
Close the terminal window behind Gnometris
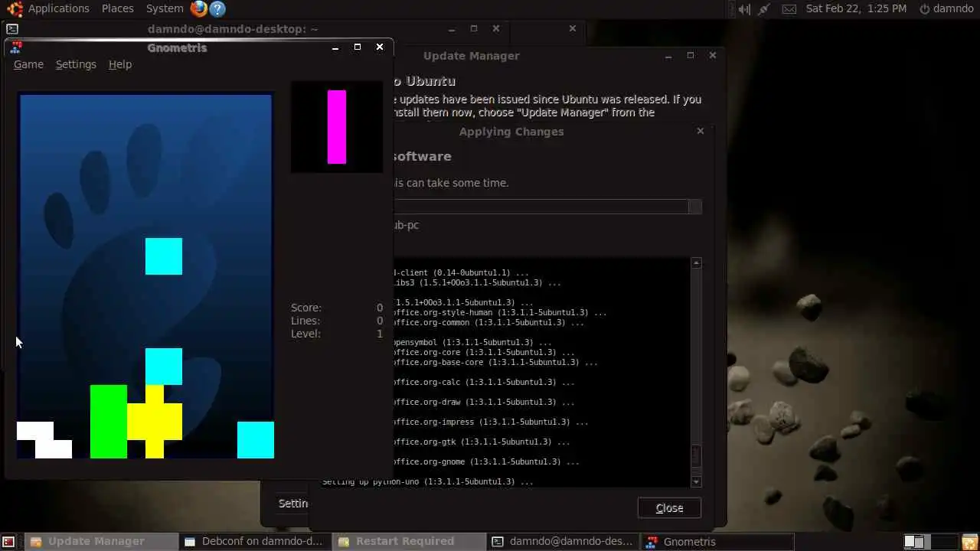pyautogui.click(x=496, y=29)
